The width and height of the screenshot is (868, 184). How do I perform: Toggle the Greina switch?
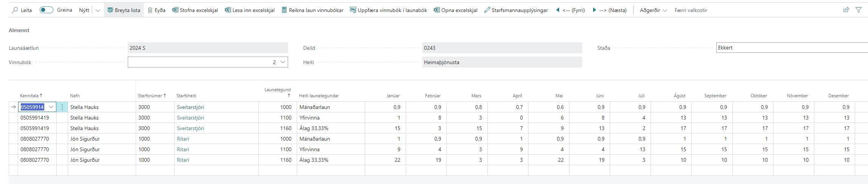pos(46,10)
